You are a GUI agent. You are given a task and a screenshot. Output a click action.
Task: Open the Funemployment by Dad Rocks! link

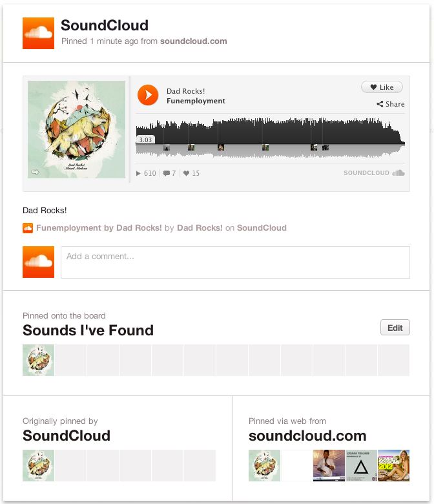99,228
